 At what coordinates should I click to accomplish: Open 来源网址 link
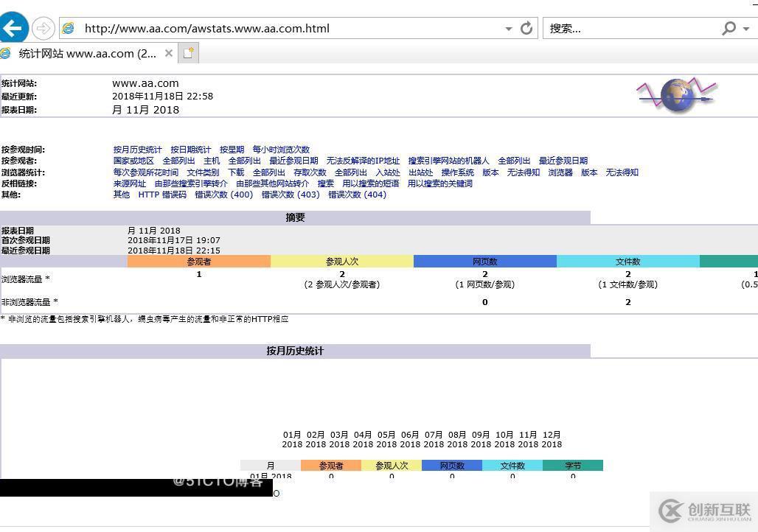[130, 183]
